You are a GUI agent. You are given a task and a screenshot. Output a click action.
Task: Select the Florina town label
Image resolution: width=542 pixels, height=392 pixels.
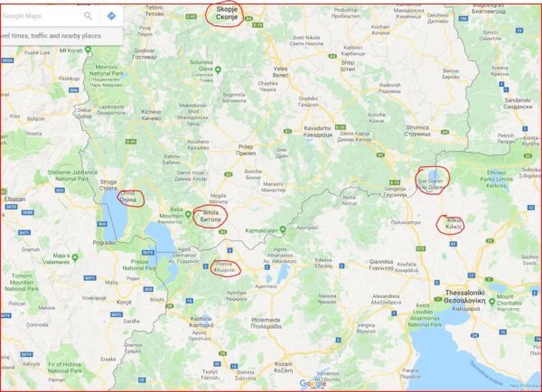pos(227,267)
